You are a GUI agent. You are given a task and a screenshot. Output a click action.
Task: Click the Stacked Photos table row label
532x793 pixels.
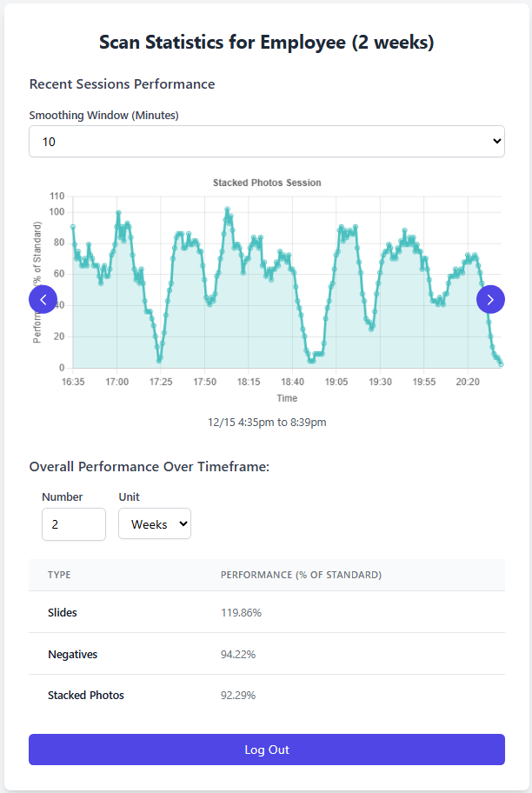pos(86,695)
